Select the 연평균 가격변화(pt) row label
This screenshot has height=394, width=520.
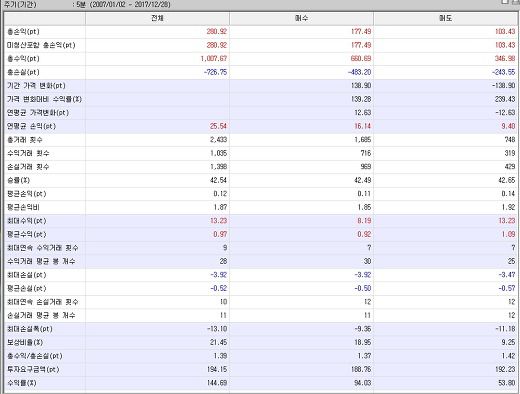(38, 113)
